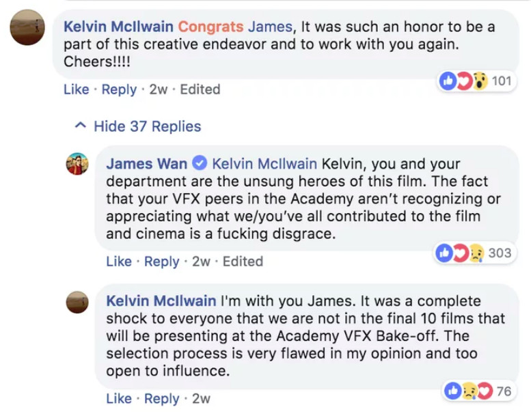Click Kelvin McIlwain mention in James Wan's reply

click(264, 165)
